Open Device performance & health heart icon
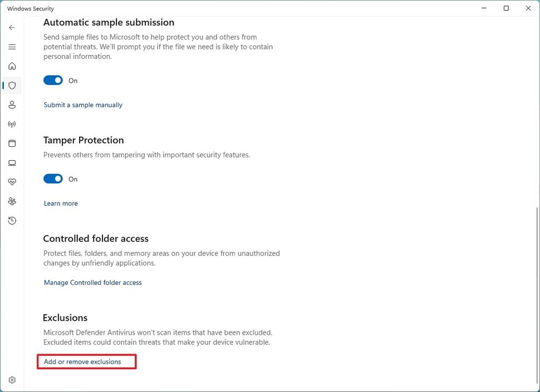Viewport: 540px width, 392px height. coord(12,182)
